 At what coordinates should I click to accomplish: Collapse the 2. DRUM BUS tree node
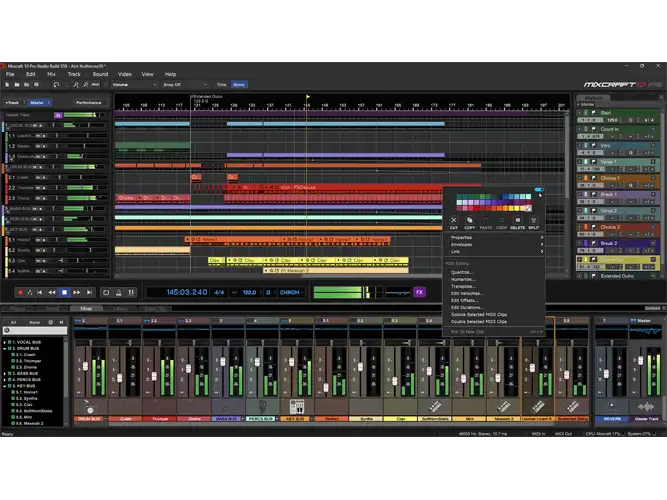pos(5,349)
